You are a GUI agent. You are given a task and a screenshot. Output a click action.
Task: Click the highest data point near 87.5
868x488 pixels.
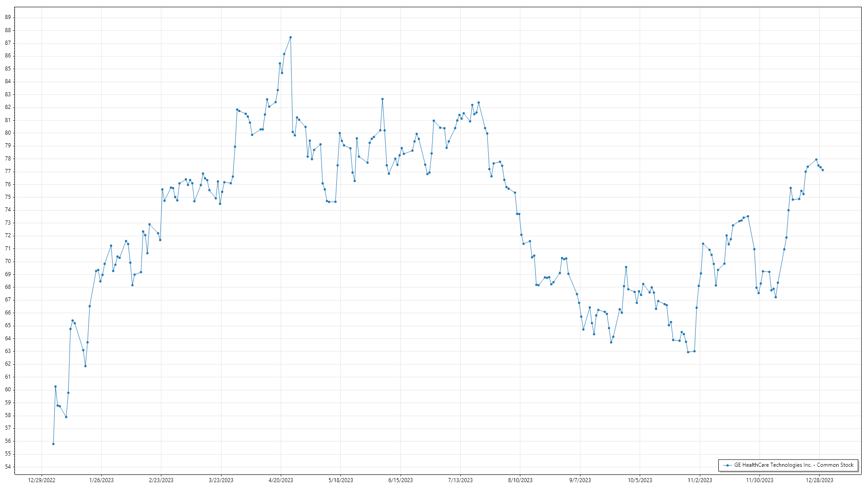click(x=290, y=38)
